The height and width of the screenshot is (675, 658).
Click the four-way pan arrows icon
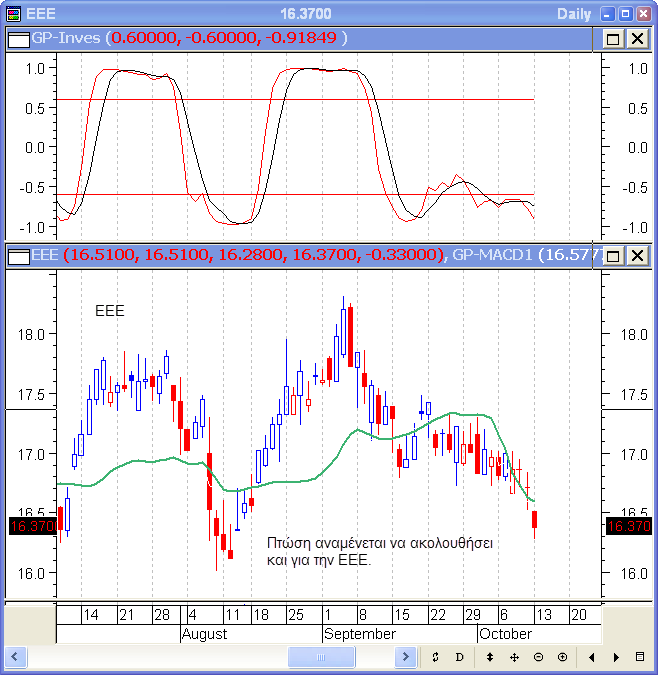pos(514,657)
